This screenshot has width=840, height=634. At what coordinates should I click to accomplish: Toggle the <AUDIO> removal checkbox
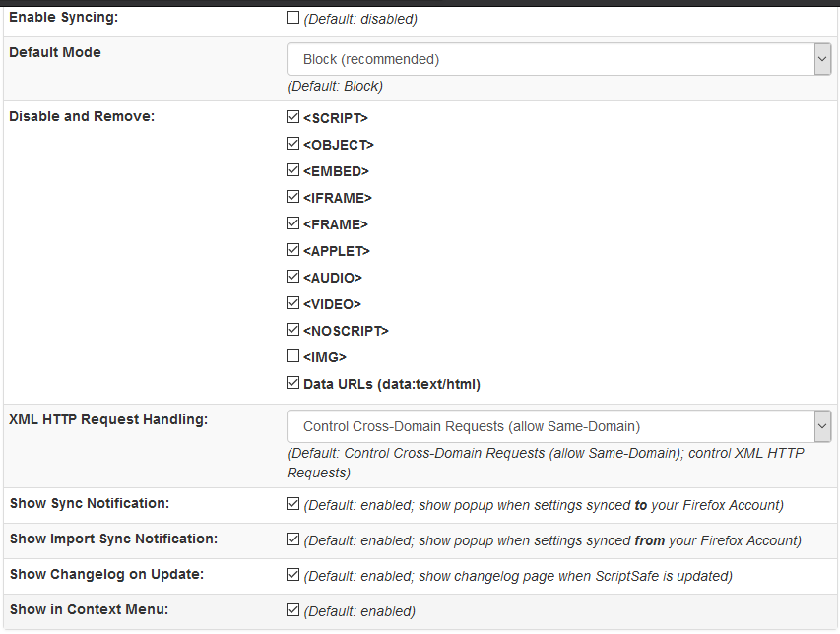(x=292, y=277)
